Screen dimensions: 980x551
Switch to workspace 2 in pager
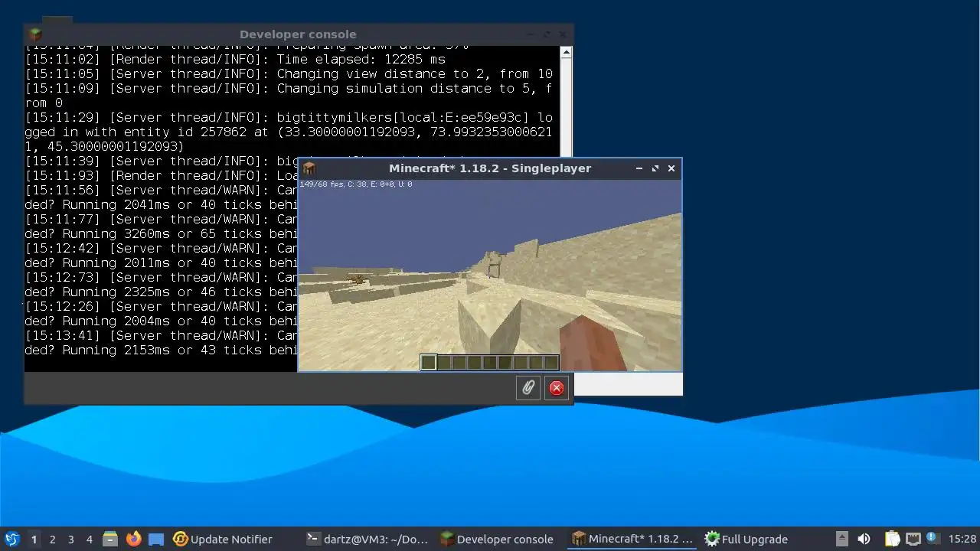click(52, 539)
